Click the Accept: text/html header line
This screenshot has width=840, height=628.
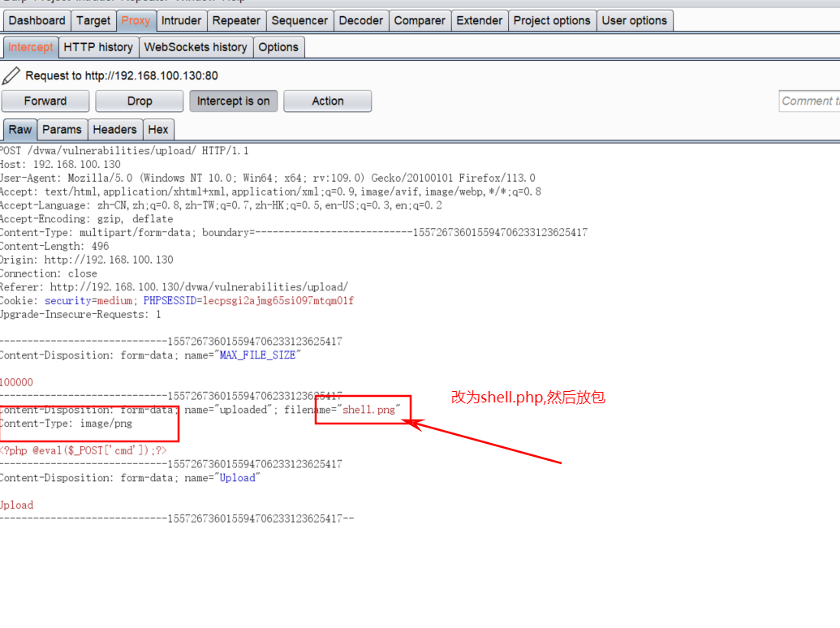pyautogui.click(x=270, y=191)
